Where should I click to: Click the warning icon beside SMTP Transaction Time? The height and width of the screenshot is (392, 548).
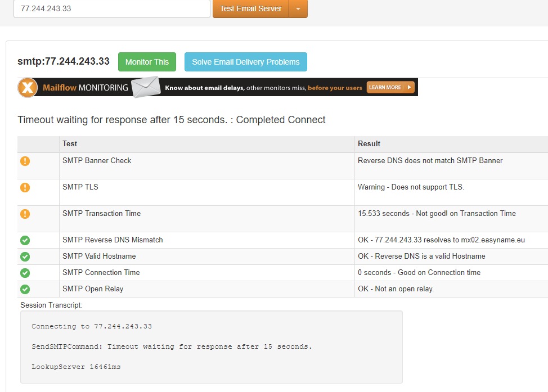pyautogui.click(x=25, y=214)
